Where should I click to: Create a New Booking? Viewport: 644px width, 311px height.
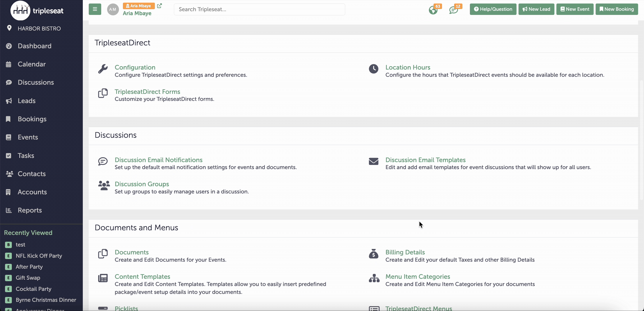pos(617,9)
